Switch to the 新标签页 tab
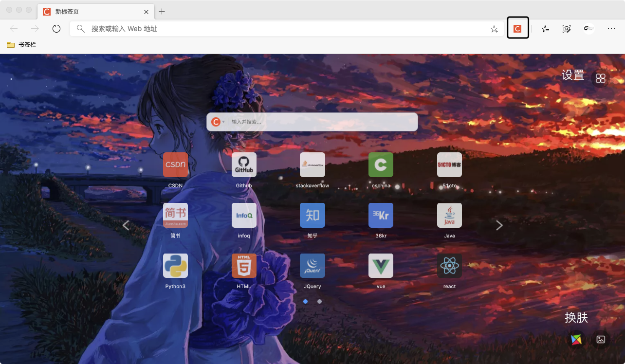Image resolution: width=625 pixels, height=364 pixels. [95, 12]
